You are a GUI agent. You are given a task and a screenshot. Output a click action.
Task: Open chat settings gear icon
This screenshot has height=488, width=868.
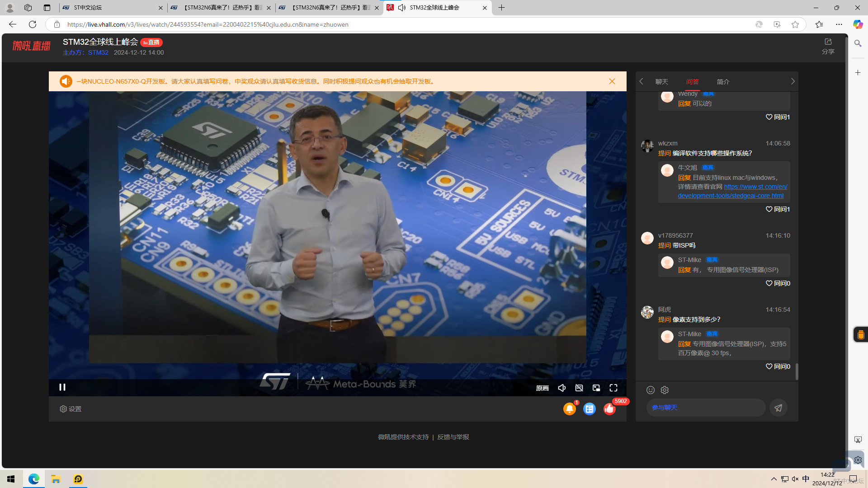(x=665, y=390)
